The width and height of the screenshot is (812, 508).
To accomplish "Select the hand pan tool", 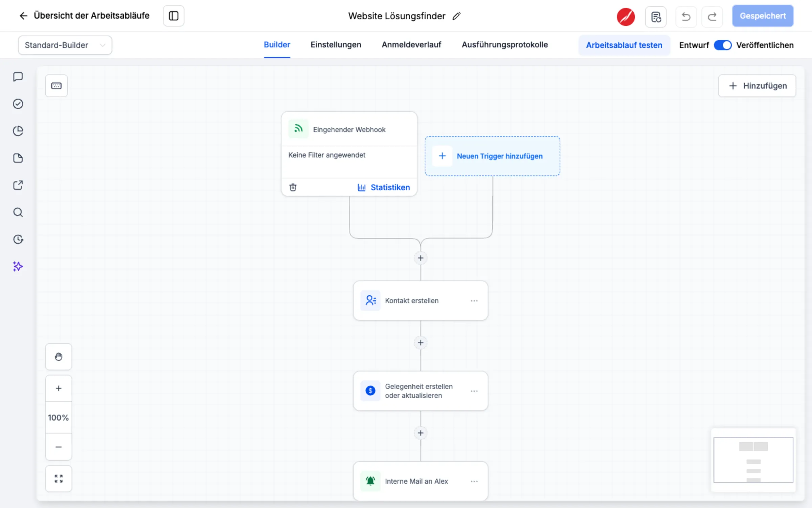I will pos(59,357).
